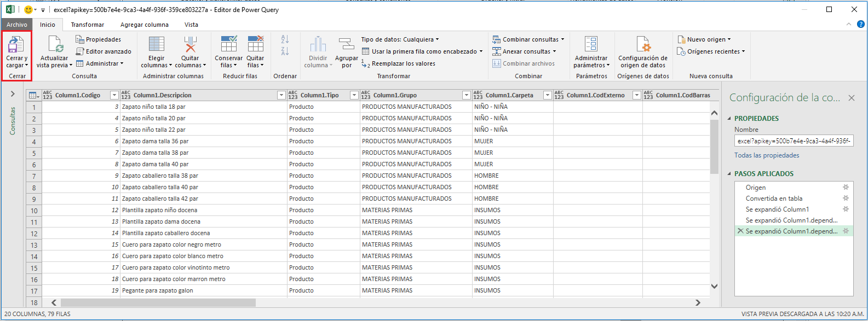The image size is (868, 321).
Task: Click the Todas las propiedades link
Action: (767, 155)
